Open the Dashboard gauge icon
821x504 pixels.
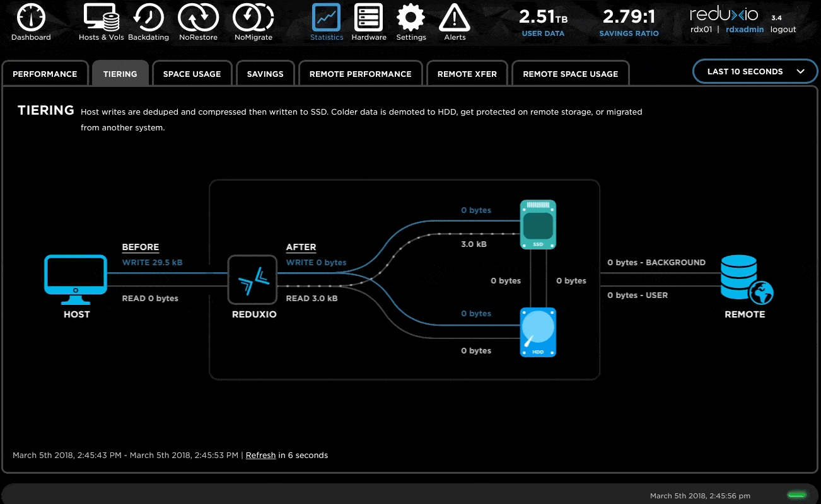30,18
